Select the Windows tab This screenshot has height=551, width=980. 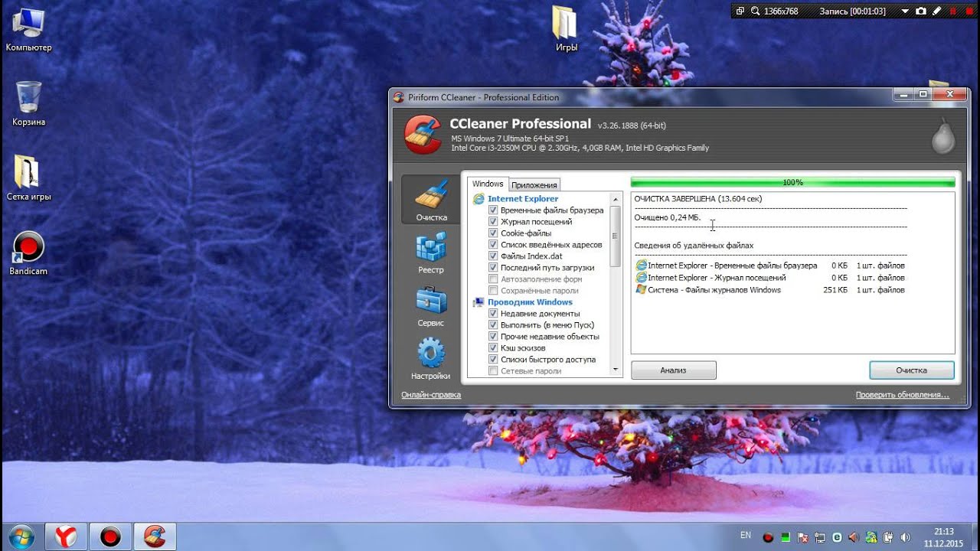tap(488, 184)
